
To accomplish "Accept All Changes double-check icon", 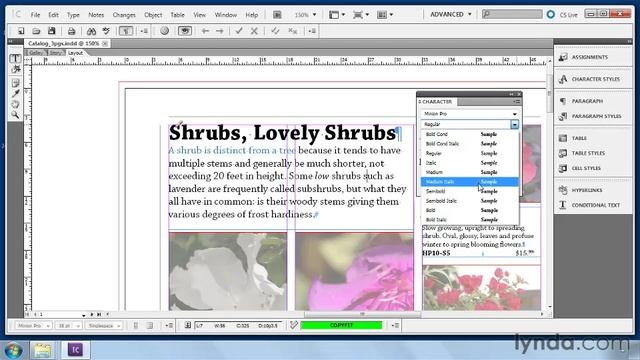I will tap(275, 31).
